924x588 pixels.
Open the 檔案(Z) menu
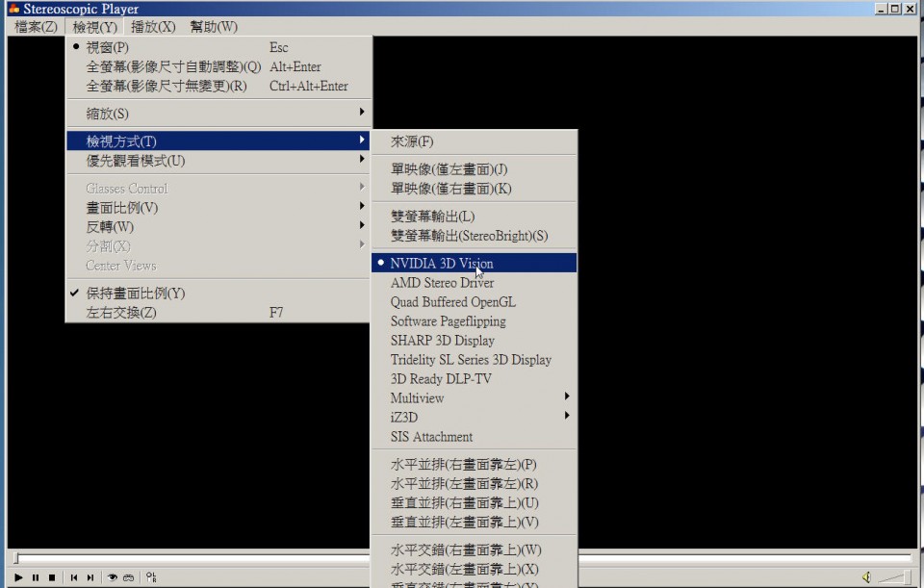click(36, 27)
